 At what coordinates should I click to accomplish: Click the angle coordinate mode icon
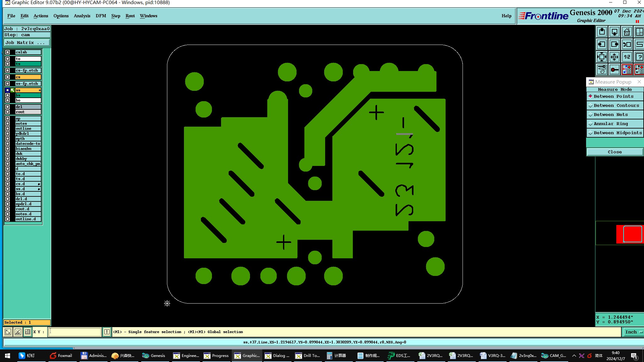coord(18,332)
